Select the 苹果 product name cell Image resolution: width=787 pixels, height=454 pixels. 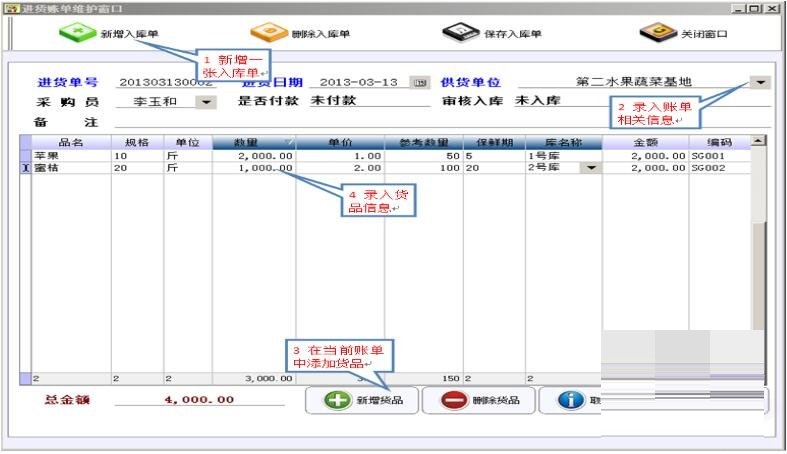[x=71, y=156]
